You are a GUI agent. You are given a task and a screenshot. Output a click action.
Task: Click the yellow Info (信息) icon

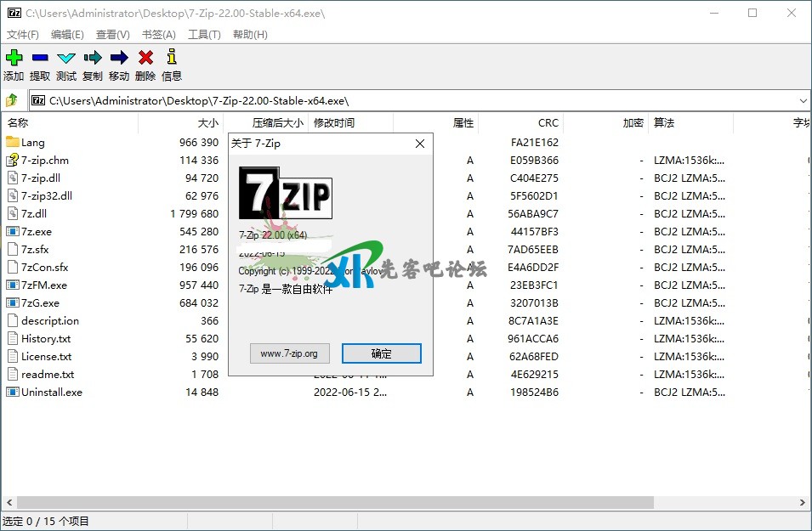(x=172, y=58)
